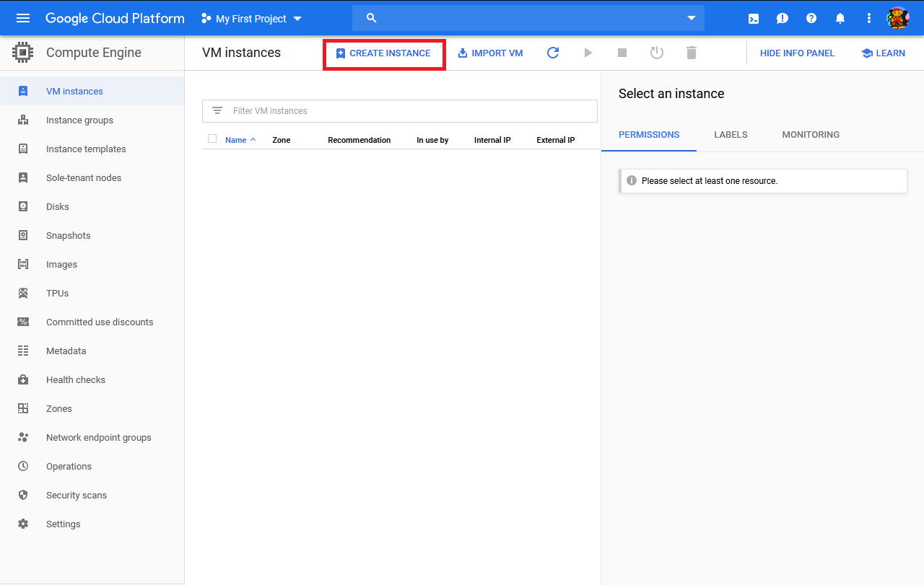Click the Instance groups sidebar icon

(x=23, y=120)
